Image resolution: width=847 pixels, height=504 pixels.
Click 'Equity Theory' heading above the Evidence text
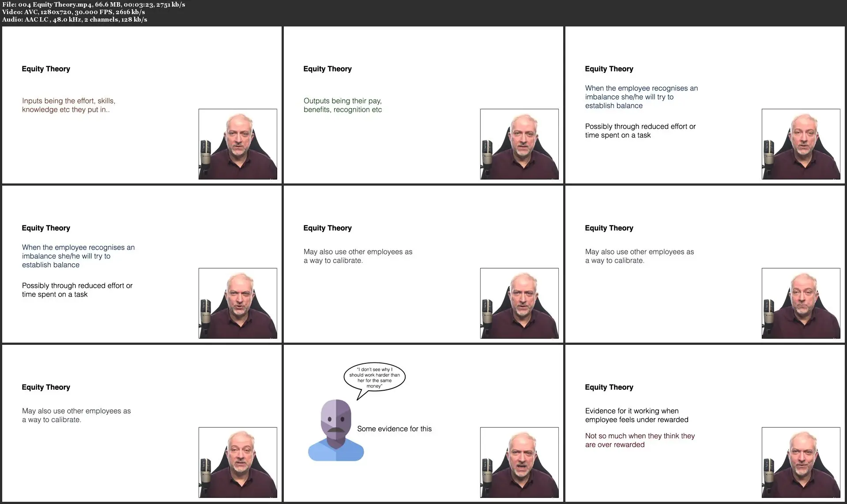click(609, 387)
